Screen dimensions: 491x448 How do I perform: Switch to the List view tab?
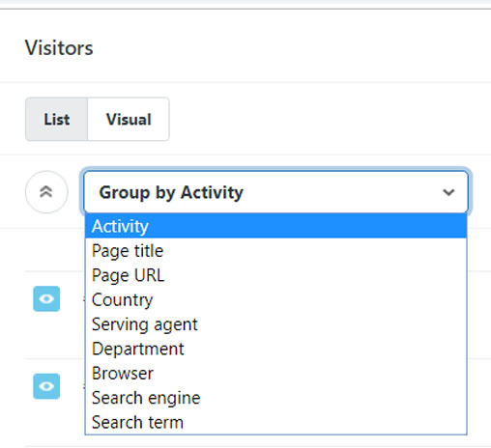[x=57, y=119]
